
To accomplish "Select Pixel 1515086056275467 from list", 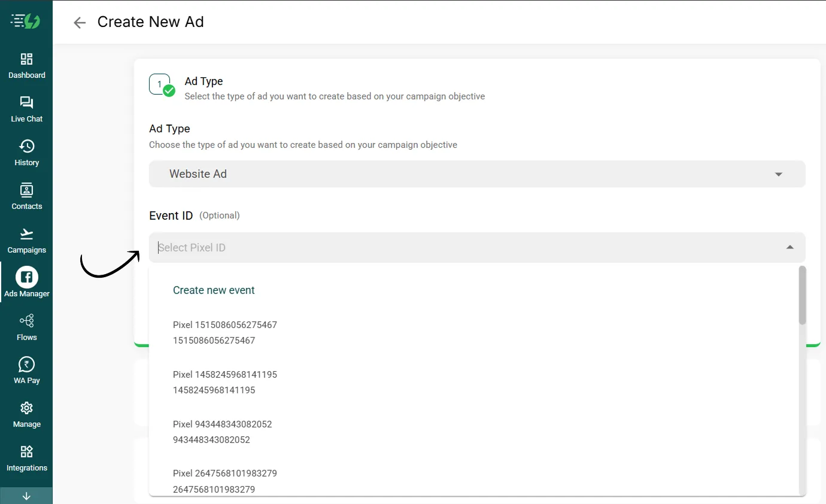I will 224,333.
